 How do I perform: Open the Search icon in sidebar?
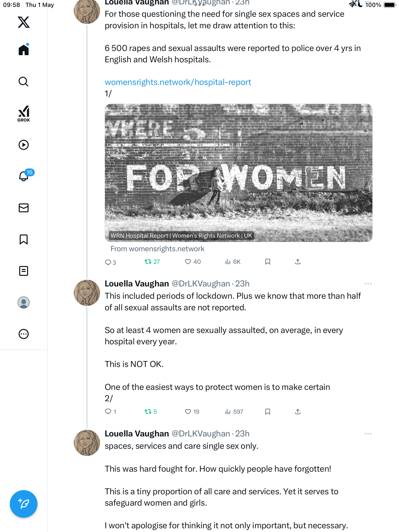tap(24, 82)
